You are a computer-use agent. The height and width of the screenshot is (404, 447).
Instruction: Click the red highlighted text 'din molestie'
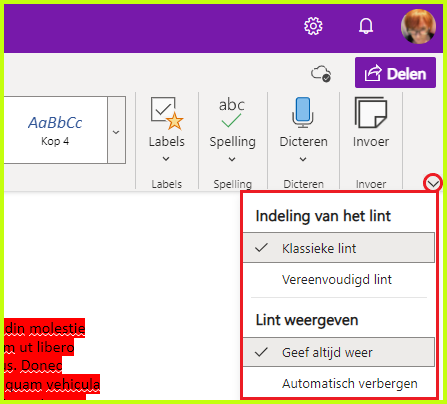pos(45,329)
